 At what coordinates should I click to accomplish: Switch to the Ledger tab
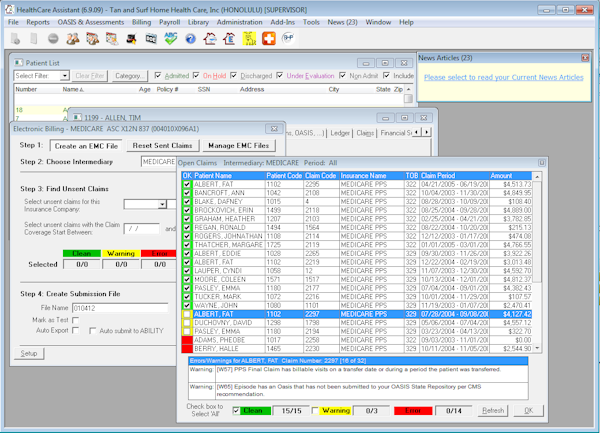(x=340, y=133)
